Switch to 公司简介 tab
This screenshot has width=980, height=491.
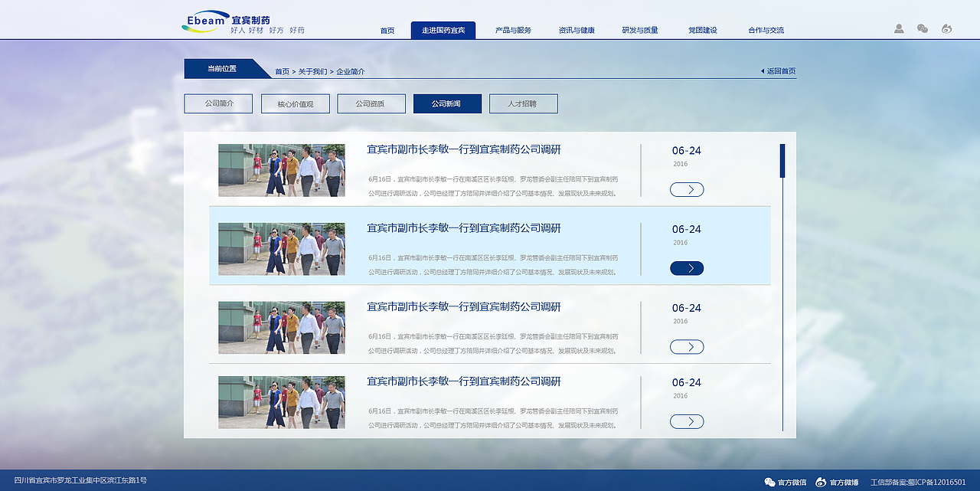click(218, 103)
